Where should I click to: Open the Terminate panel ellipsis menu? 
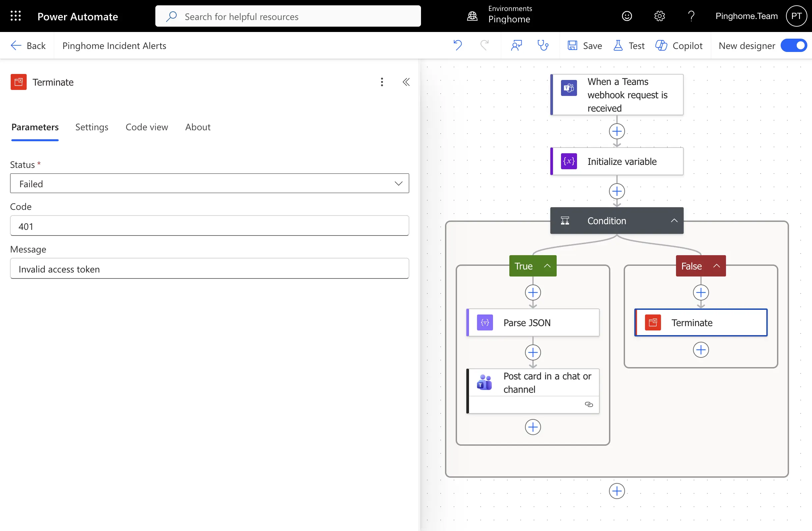[382, 82]
